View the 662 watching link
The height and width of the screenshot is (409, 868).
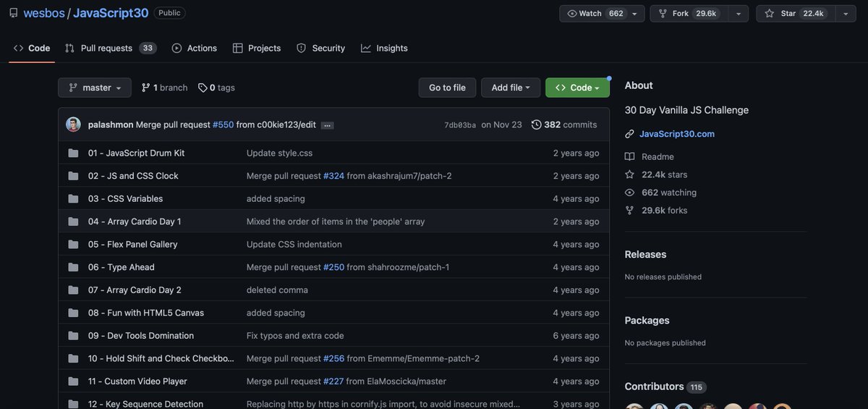click(x=669, y=193)
